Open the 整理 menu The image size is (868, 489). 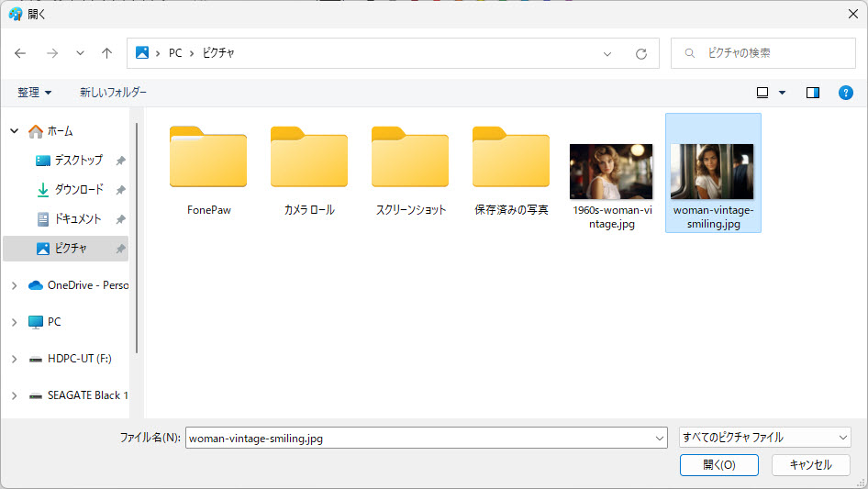35,93
